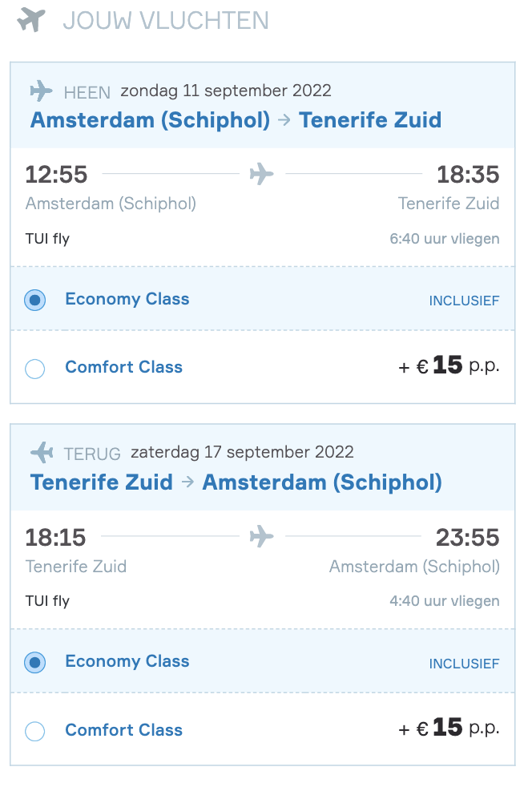Select the Comfort Class radio button for the return flight
The width and height of the screenshot is (532, 787).
point(35,731)
